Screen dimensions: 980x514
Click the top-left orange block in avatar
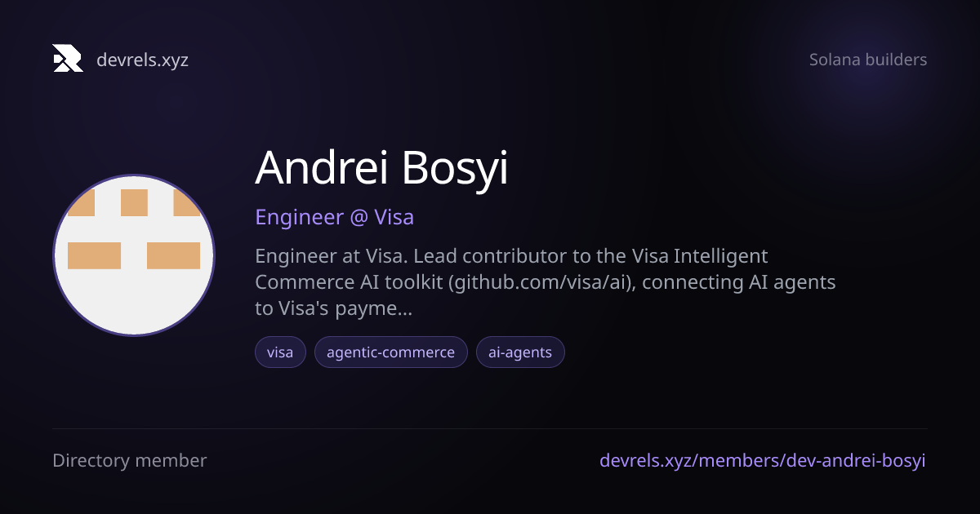tap(81, 202)
